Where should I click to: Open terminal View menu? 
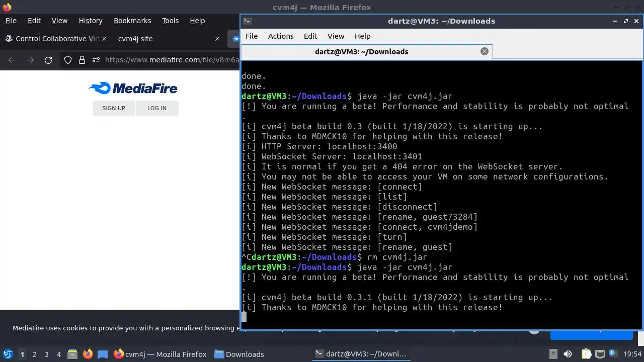(336, 36)
